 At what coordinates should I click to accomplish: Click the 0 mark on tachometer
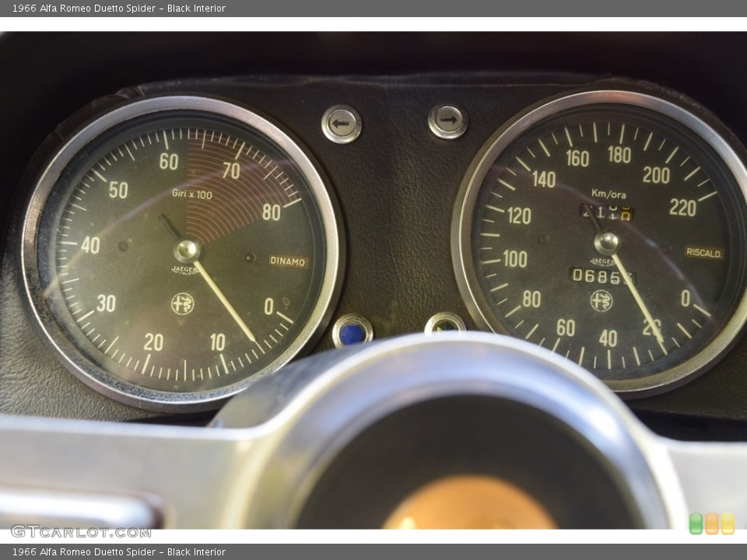tap(268, 306)
